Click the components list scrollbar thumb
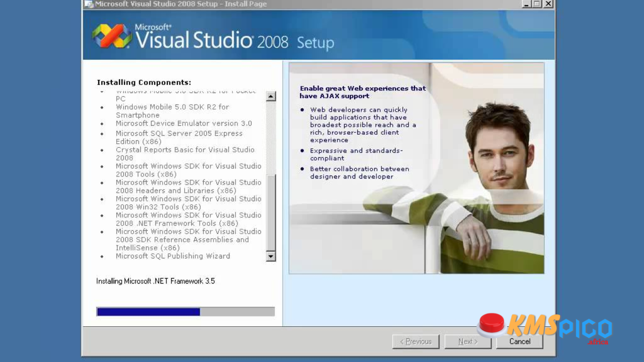The height and width of the screenshot is (362, 644). coord(271,212)
